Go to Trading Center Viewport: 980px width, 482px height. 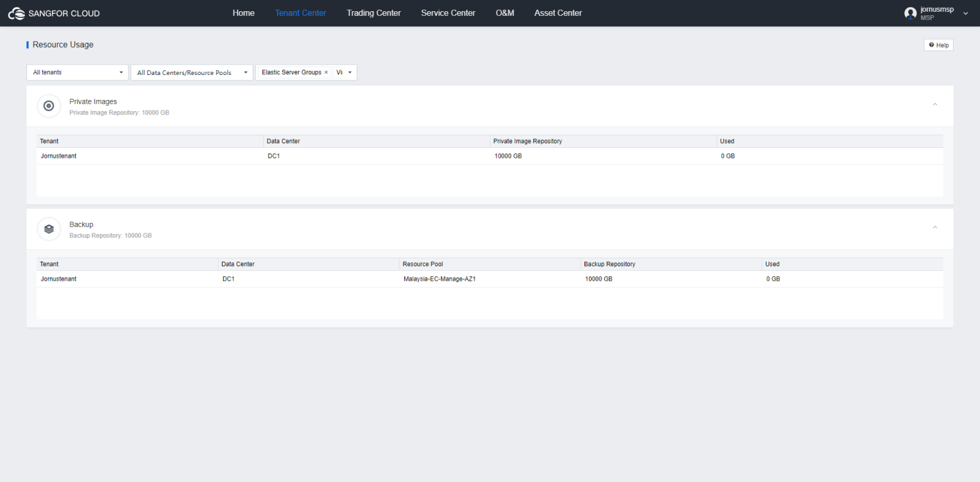coord(374,13)
